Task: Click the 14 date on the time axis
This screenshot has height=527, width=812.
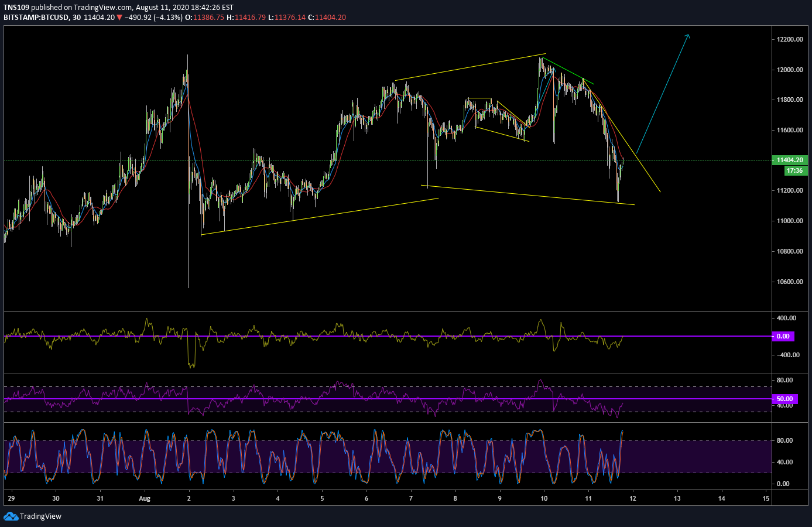Action: 722,498
